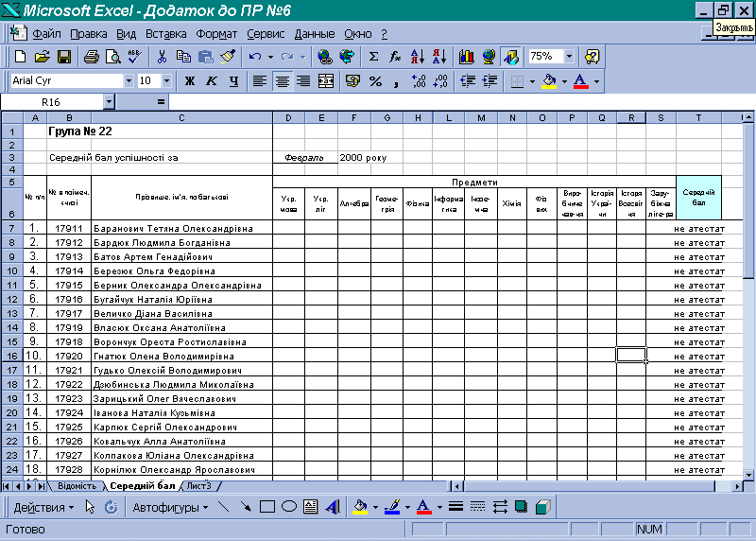This screenshot has height=541, width=756.
Task: Toggle italic К formatting
Action: 211,81
